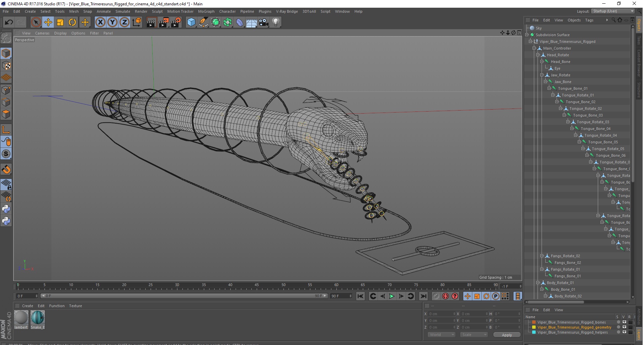The width and height of the screenshot is (644, 345).
Task: Click the first Python script icon
Action: pos(6,209)
